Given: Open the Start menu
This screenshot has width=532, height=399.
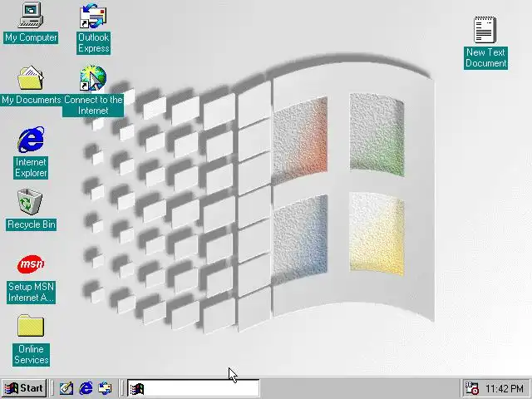Looking at the screenshot, I should point(24,388).
